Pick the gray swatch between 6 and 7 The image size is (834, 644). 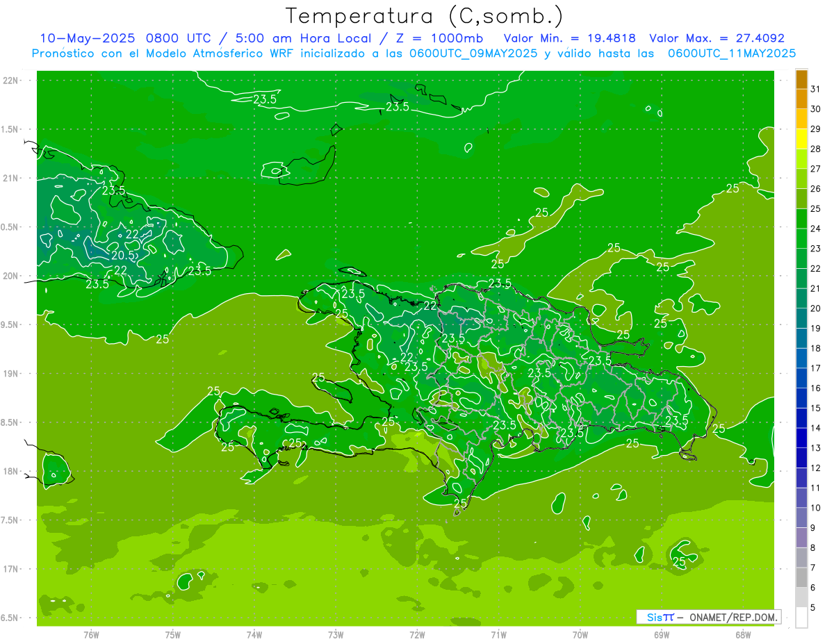point(802,577)
